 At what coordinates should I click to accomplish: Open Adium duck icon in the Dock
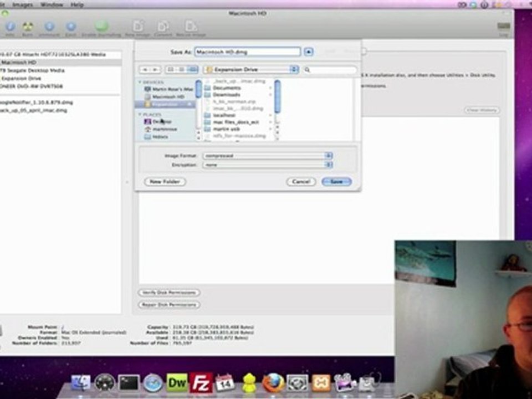click(249, 383)
